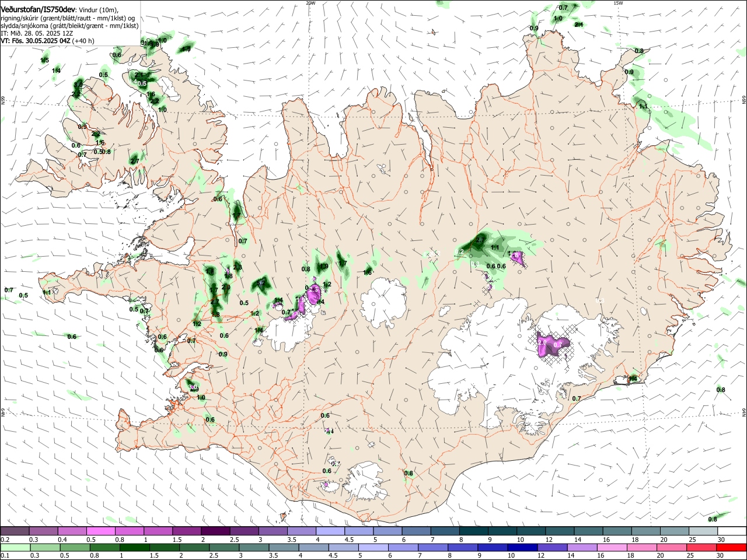Pick the blue 7–8 rain swatch
This screenshot has height=560, width=747.
[433, 547]
